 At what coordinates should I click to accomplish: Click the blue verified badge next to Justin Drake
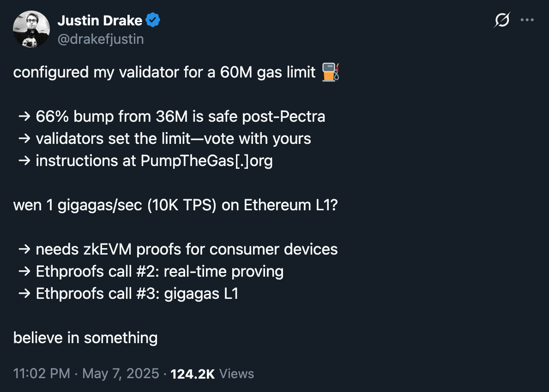pos(153,20)
